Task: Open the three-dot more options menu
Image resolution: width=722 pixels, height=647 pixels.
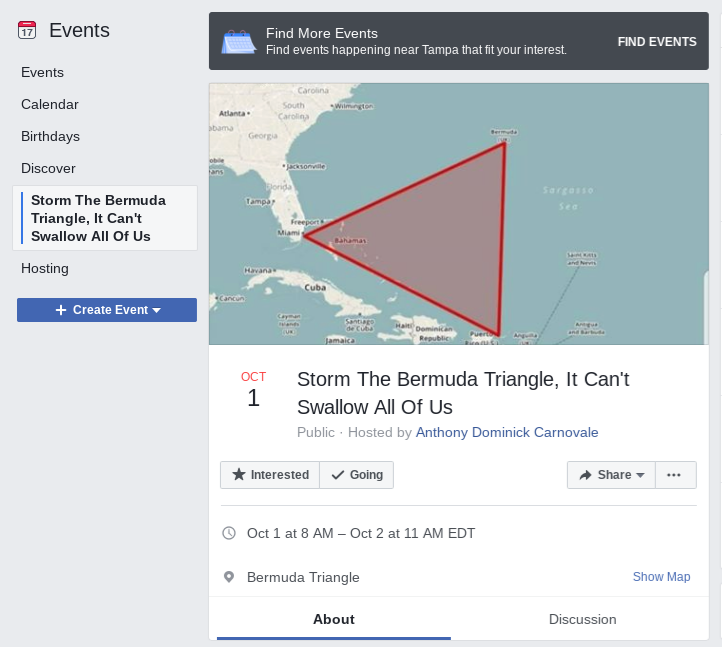Action: [x=674, y=475]
